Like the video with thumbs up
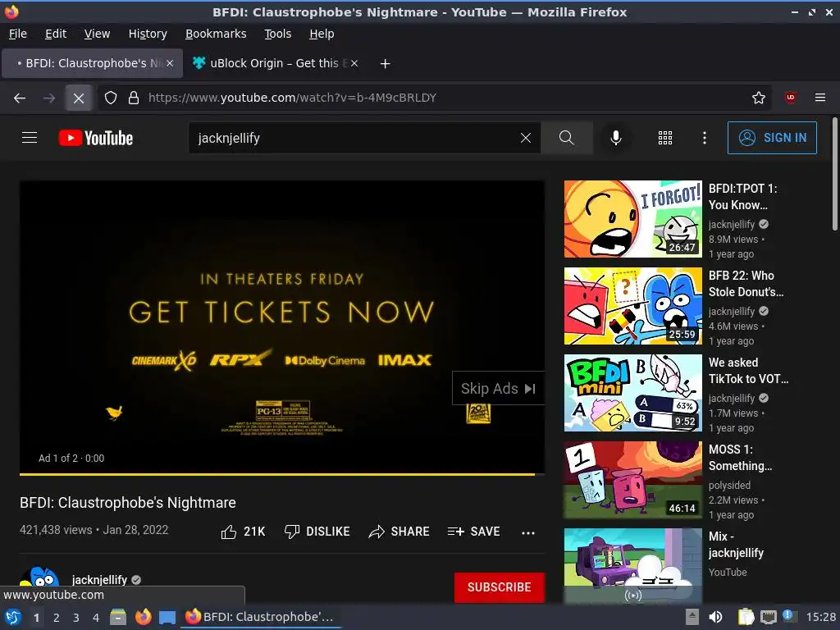 pyautogui.click(x=243, y=532)
